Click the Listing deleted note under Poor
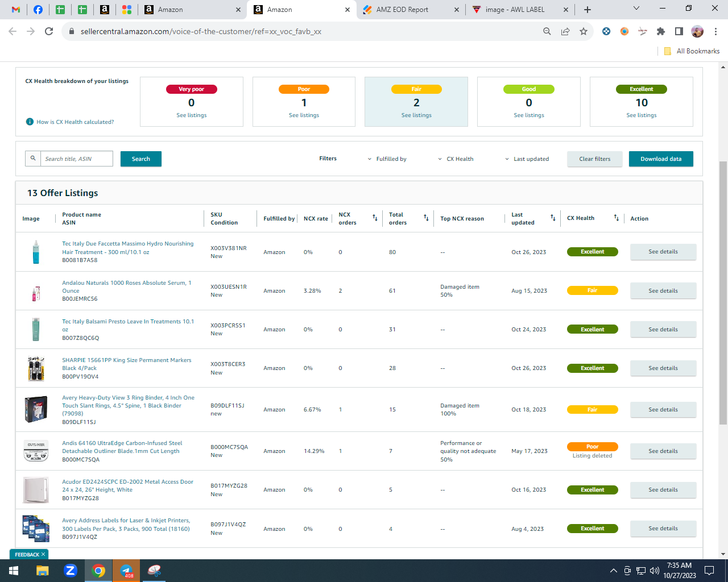Screen dimensions: 728x582 point(593,456)
